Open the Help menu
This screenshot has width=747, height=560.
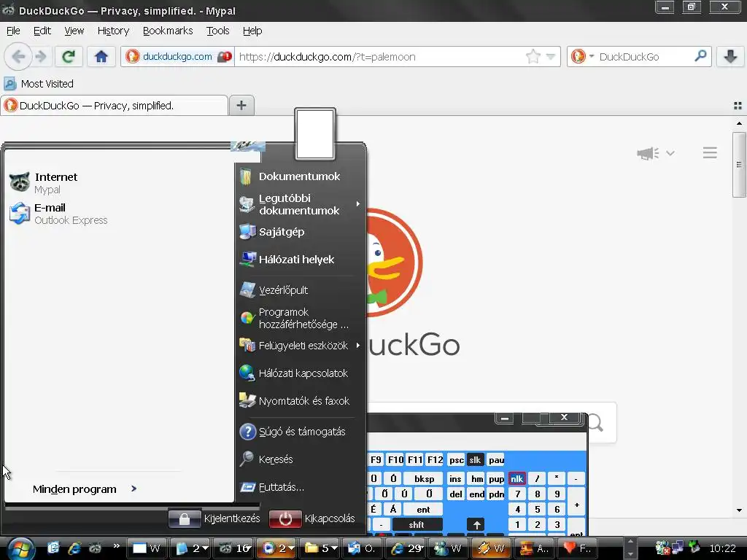[x=252, y=31]
